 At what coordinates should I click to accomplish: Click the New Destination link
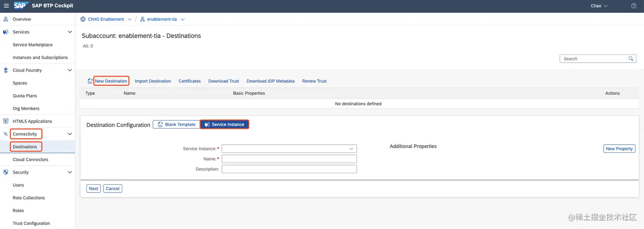point(111,81)
